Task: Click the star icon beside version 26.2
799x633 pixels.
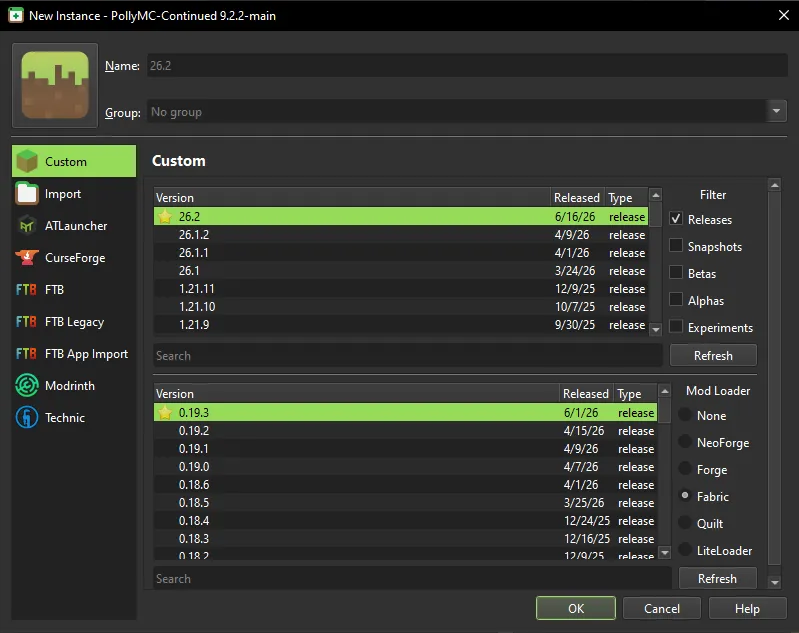Action: 165,217
